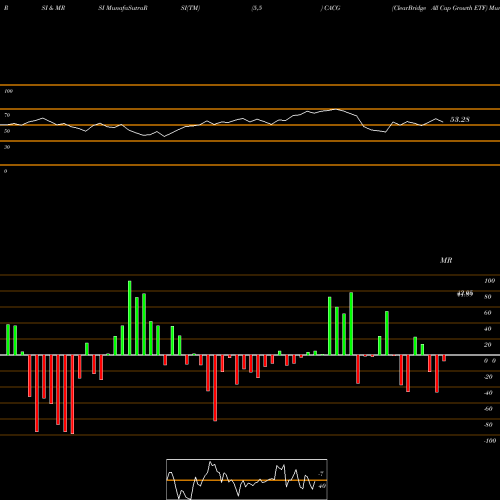Click the MR axis label -100
The image size is (500, 500).
[x=489, y=441]
